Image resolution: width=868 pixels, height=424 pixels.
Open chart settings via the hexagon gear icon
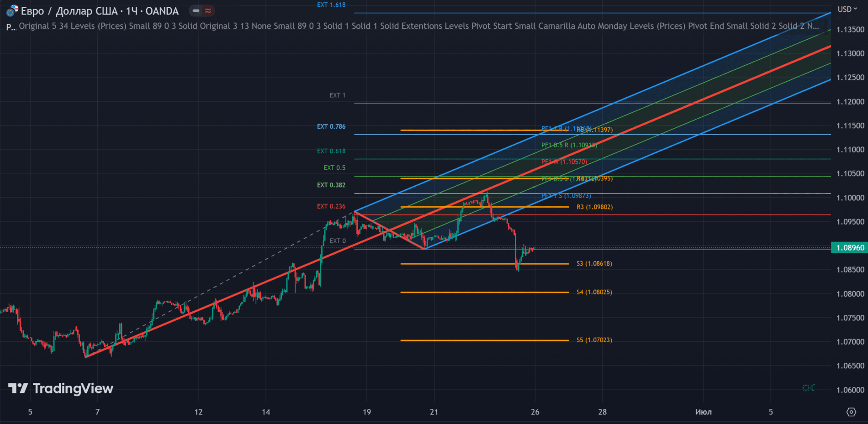pos(851,412)
